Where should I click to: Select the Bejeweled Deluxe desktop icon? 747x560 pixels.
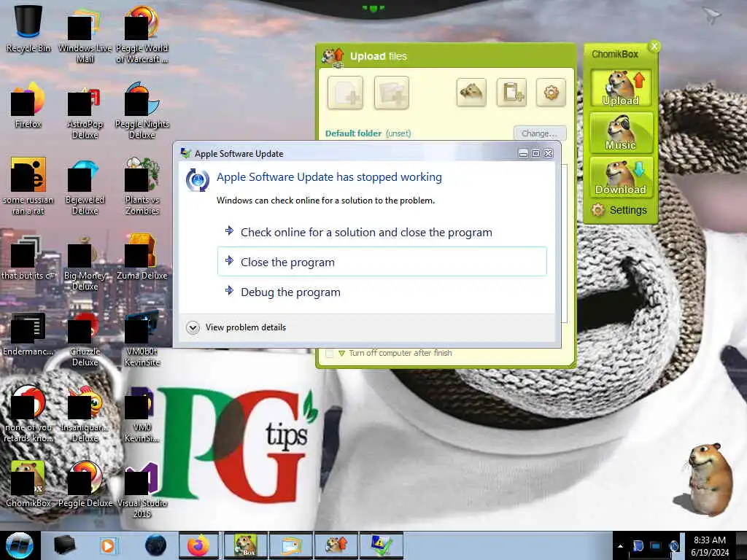85,187
